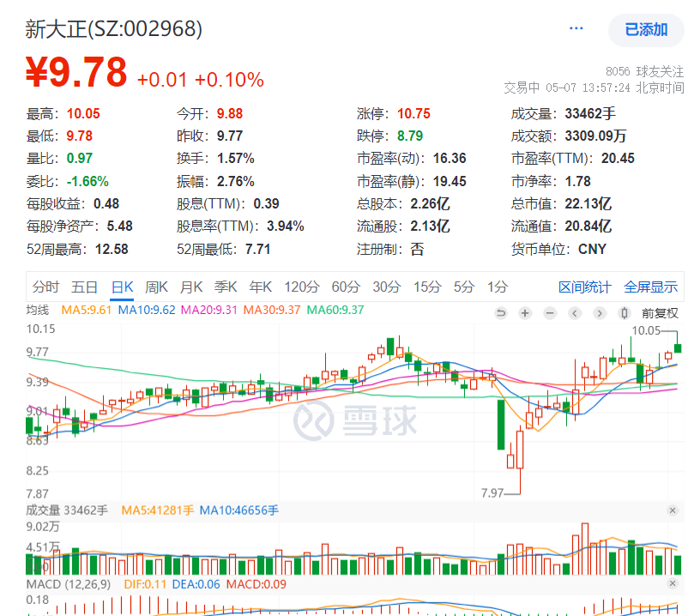This screenshot has height=616, width=688.
Task: Click 全屏显示 to view fullscreen
Action: click(x=651, y=287)
